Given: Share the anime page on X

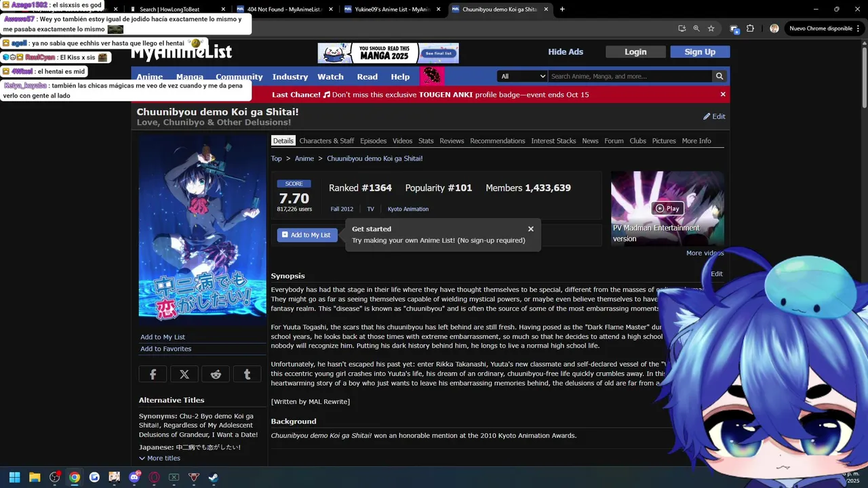Looking at the screenshot, I should (x=184, y=374).
